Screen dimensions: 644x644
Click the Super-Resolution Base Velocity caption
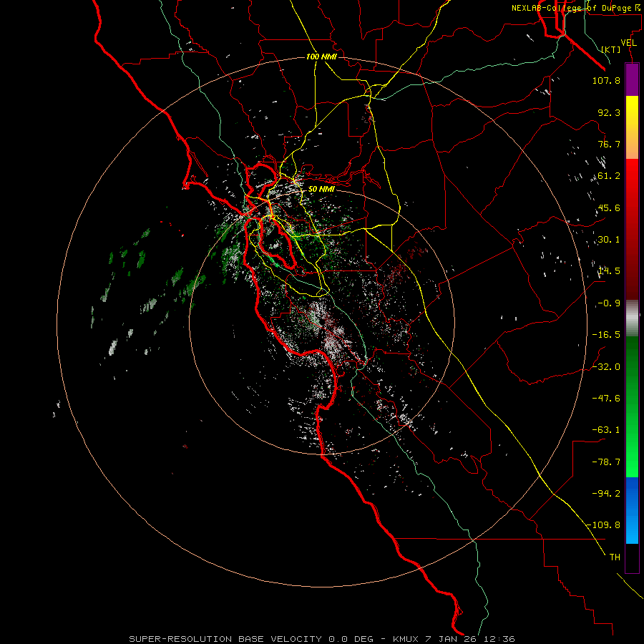pyautogui.click(x=322, y=639)
